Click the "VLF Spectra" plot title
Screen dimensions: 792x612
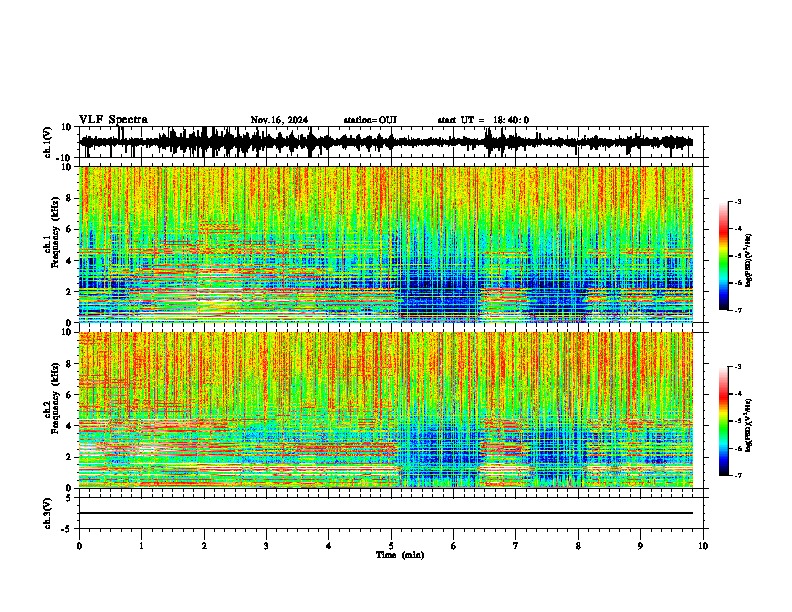coord(113,120)
